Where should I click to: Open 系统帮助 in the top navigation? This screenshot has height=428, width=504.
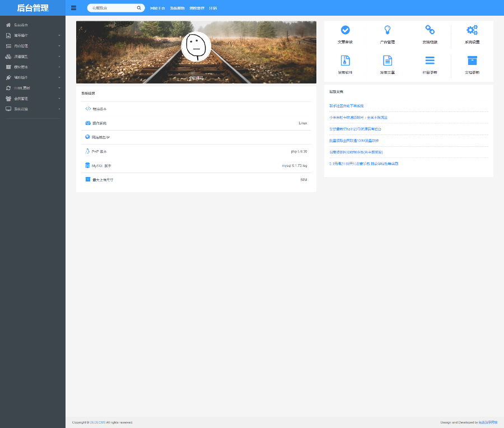click(178, 8)
